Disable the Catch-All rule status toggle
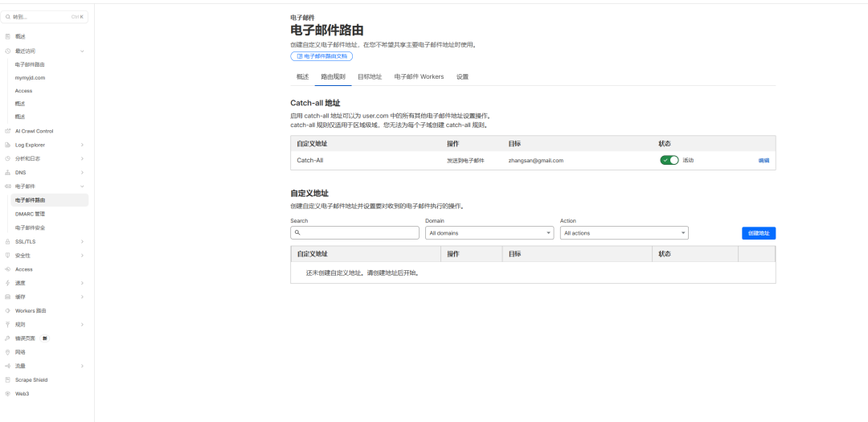868x422 pixels. [669, 160]
